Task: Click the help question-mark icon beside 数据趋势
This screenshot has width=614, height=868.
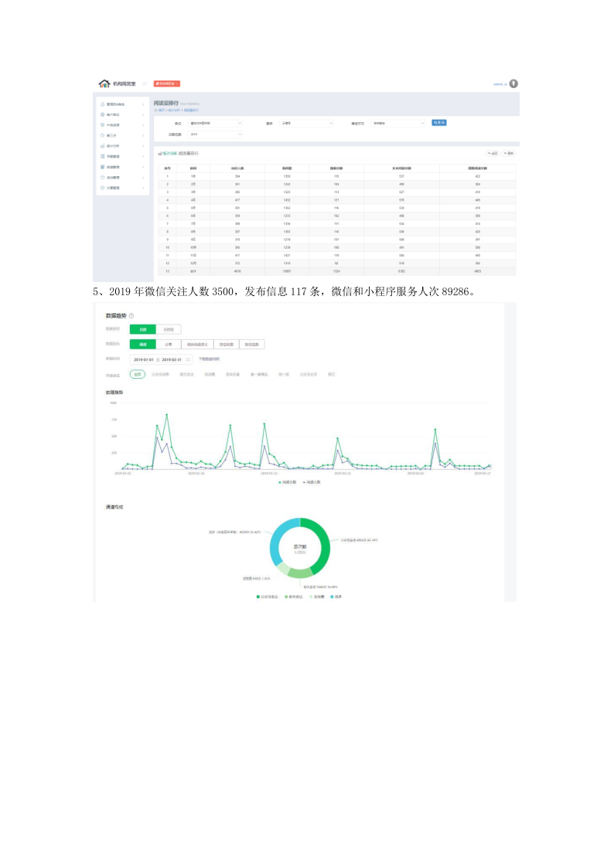Action: tap(131, 316)
